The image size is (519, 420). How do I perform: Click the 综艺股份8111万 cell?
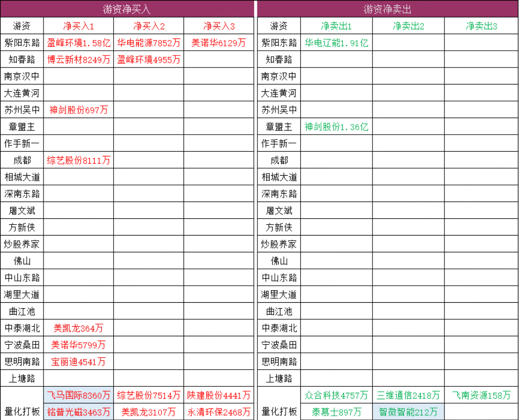(x=79, y=160)
